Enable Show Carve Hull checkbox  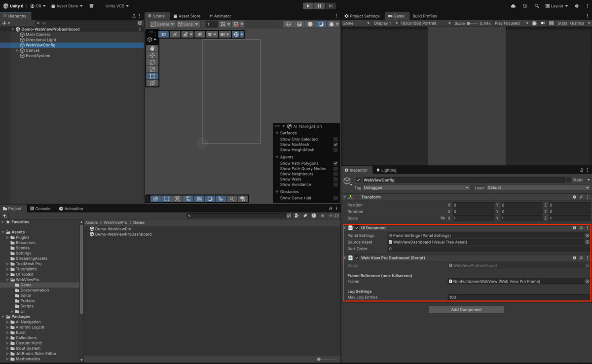pos(335,198)
